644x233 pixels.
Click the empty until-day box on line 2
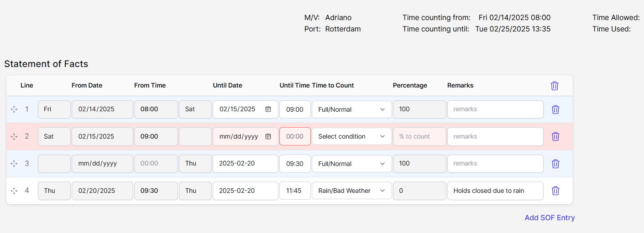pyautogui.click(x=195, y=136)
